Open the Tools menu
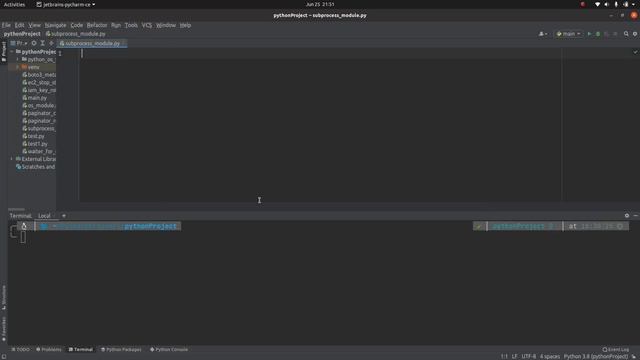Image resolution: width=640 pixels, height=360 pixels. (x=131, y=25)
